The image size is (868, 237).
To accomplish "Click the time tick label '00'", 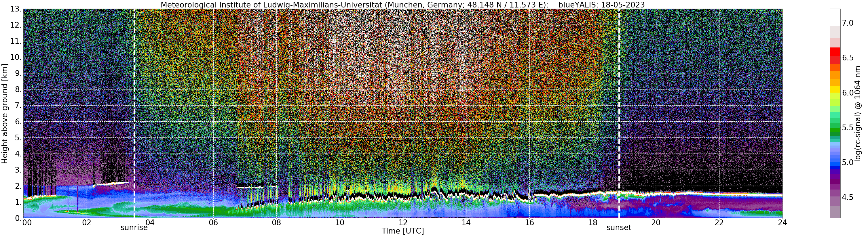I will (27, 223).
